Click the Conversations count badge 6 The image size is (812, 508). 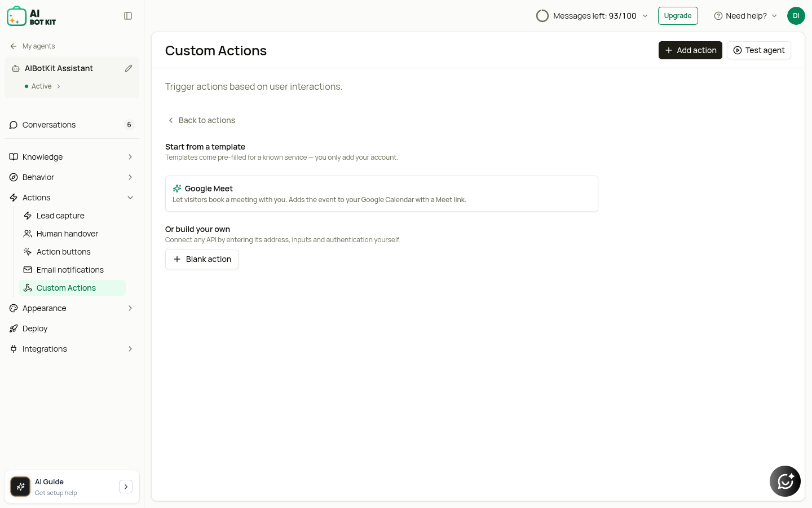(129, 125)
